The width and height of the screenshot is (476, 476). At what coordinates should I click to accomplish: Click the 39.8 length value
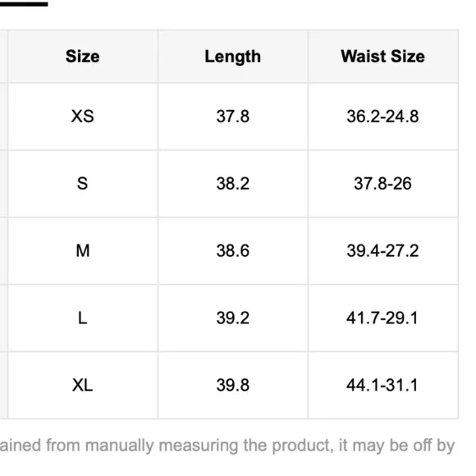(233, 385)
